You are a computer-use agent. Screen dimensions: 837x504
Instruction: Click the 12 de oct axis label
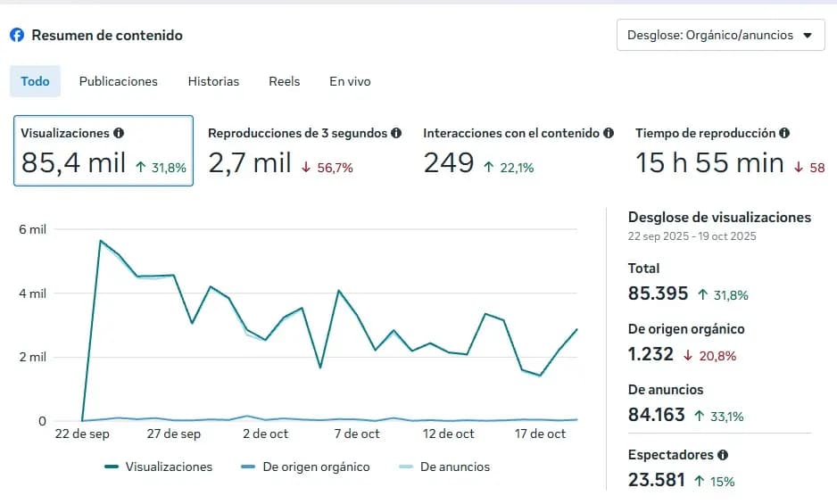point(448,434)
